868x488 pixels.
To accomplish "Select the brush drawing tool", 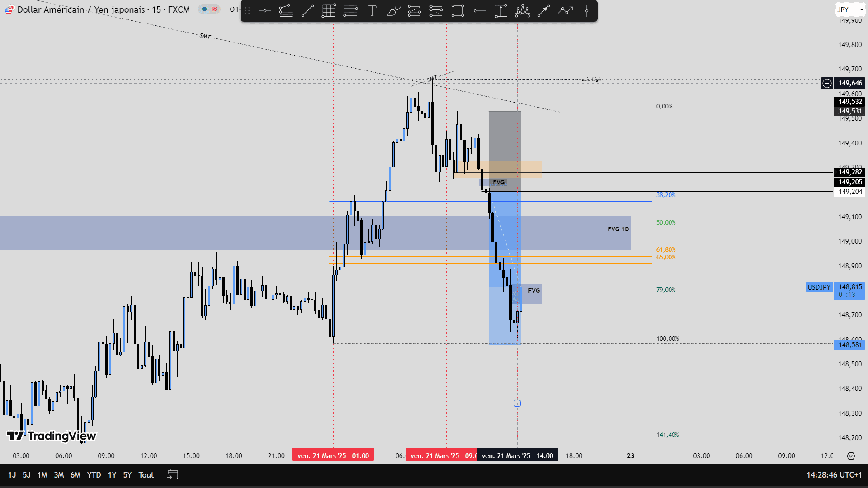I will 393,11.
